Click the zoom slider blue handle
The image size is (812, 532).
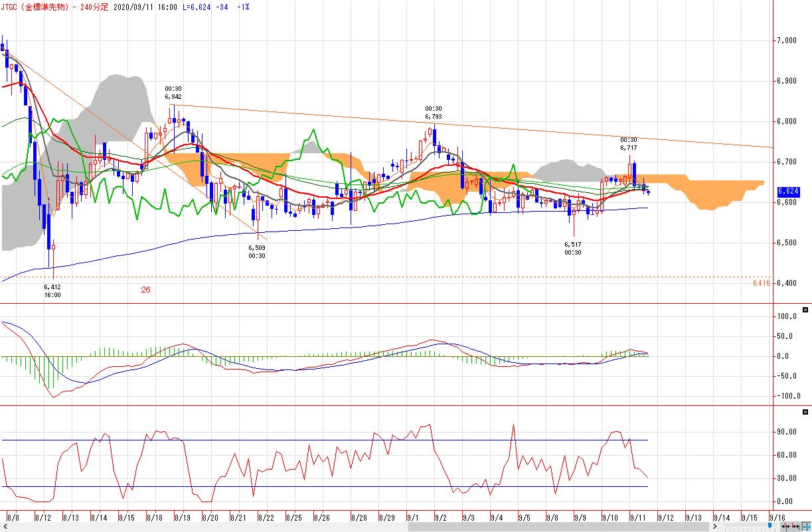pyautogui.click(x=770, y=526)
